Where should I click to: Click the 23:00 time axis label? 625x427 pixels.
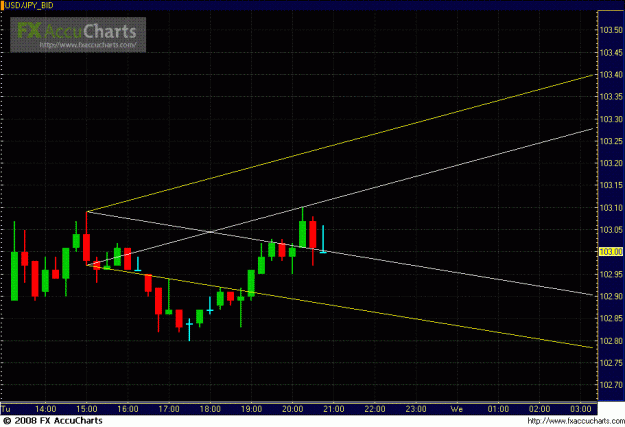tap(416, 409)
